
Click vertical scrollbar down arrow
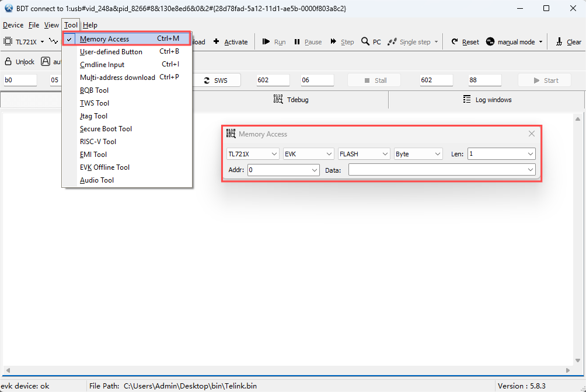(578, 360)
